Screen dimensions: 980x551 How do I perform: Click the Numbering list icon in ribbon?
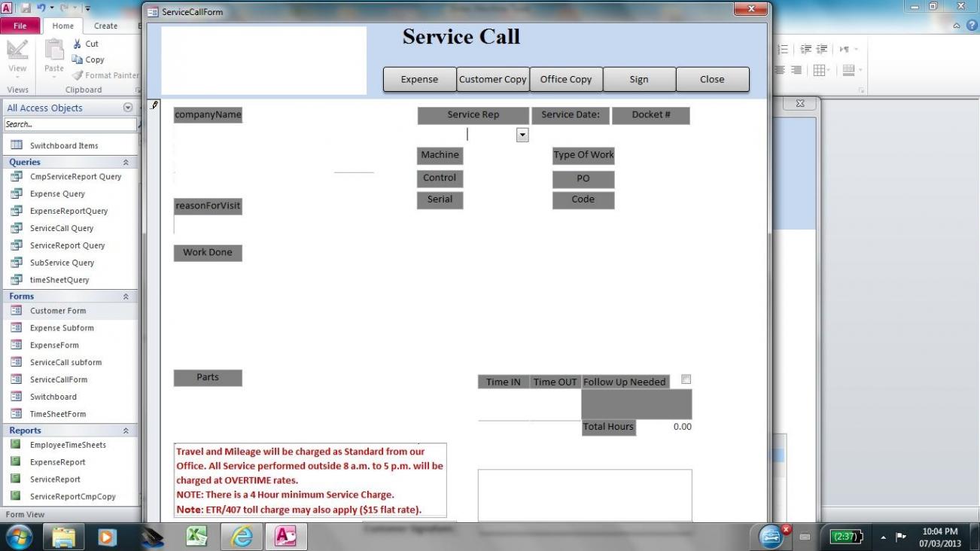click(x=783, y=50)
